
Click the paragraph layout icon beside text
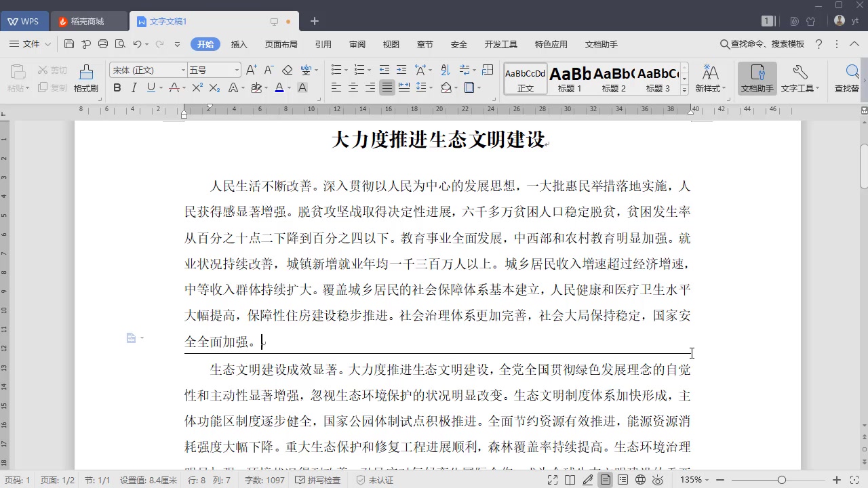132,338
